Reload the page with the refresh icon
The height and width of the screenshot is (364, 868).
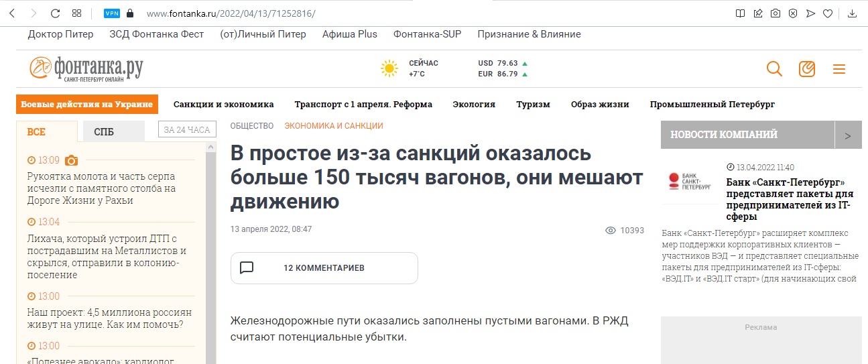pyautogui.click(x=55, y=13)
